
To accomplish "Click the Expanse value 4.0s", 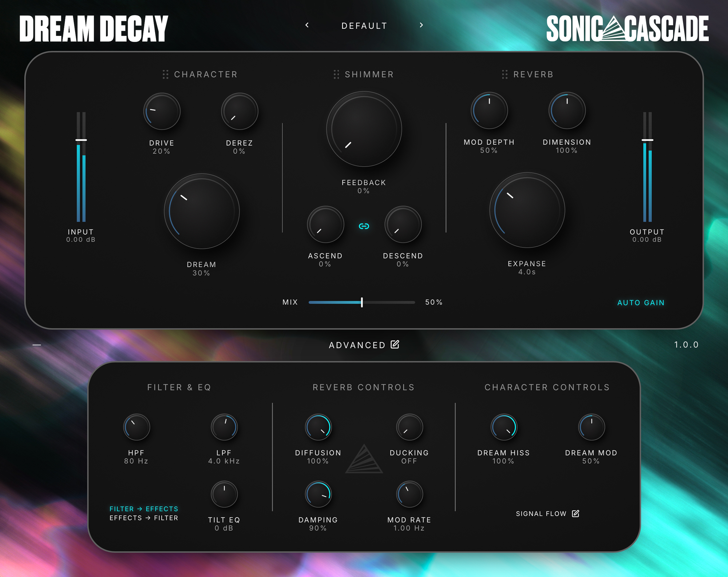I will coord(527,272).
